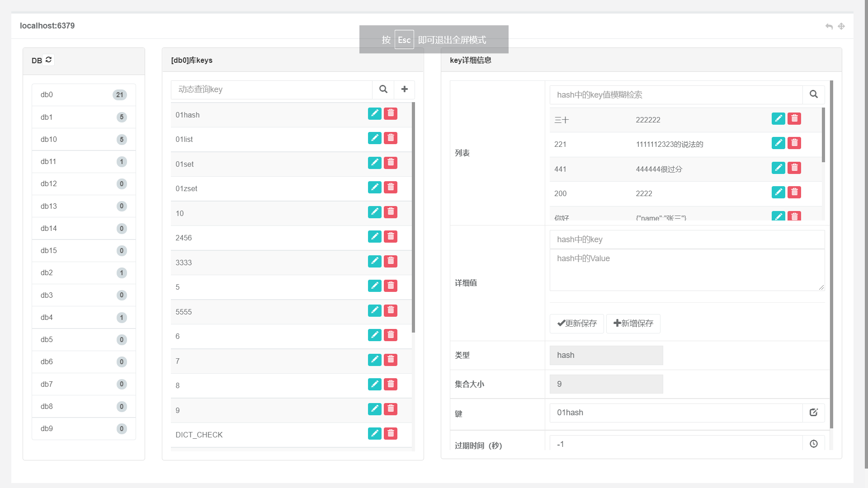Delete hash field 221

pyautogui.click(x=794, y=143)
